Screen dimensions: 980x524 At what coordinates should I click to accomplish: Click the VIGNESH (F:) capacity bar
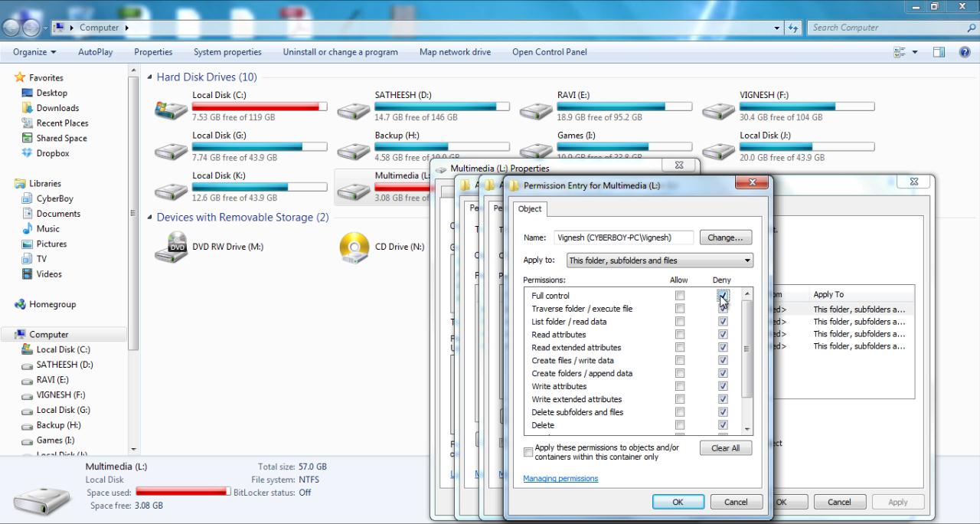point(807,106)
